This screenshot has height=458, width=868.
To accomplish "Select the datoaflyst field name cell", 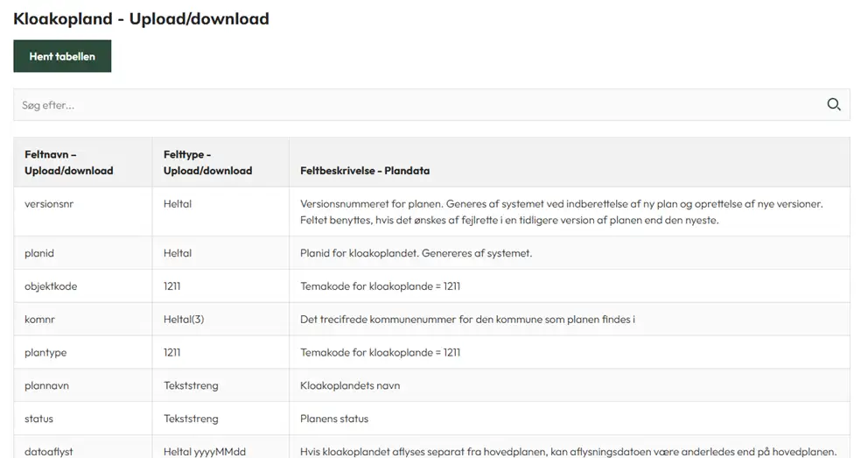I will coord(83,447).
